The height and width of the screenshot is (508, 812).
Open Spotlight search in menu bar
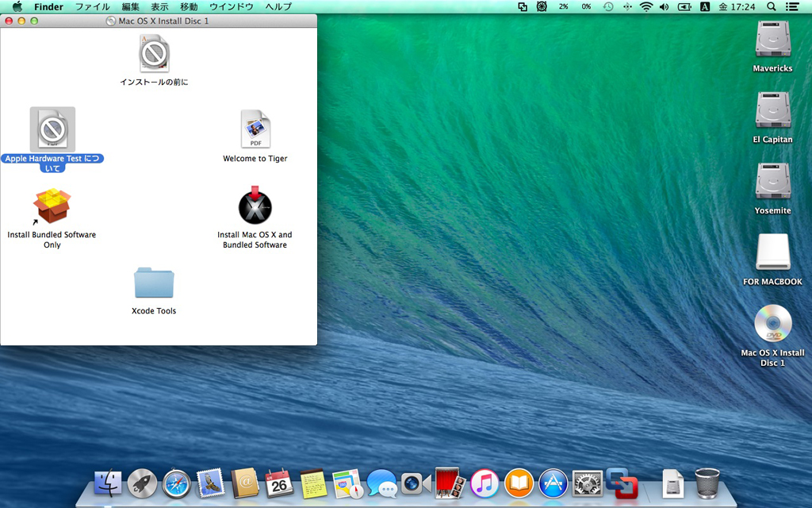771,6
